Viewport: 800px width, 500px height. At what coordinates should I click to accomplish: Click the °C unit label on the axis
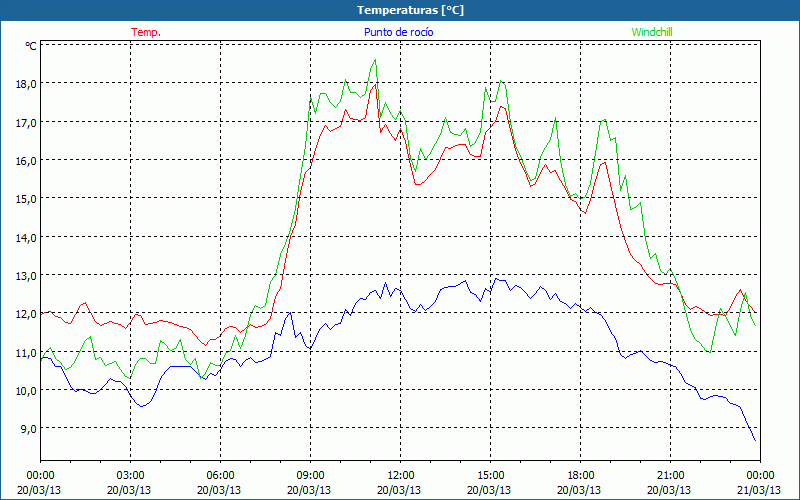point(31,46)
